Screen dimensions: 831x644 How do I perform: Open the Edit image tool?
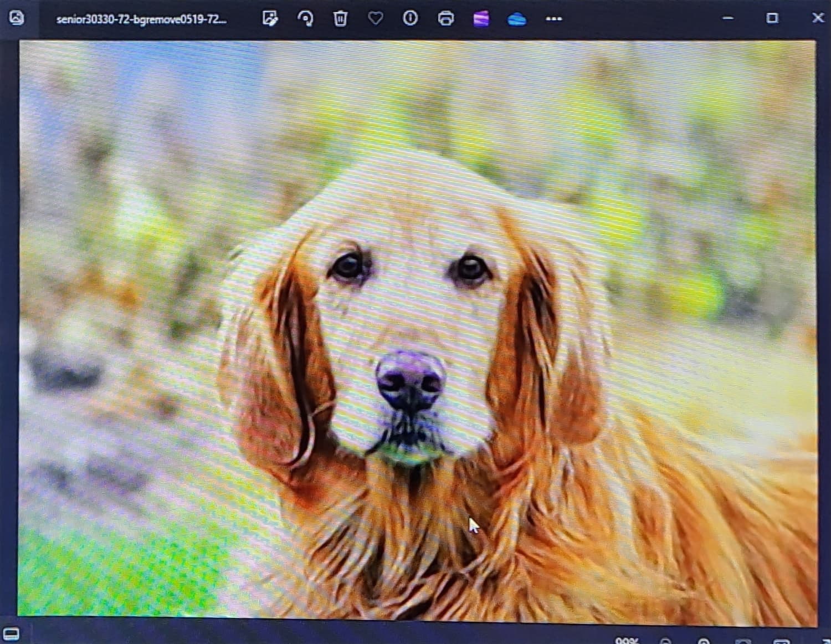[x=270, y=18]
